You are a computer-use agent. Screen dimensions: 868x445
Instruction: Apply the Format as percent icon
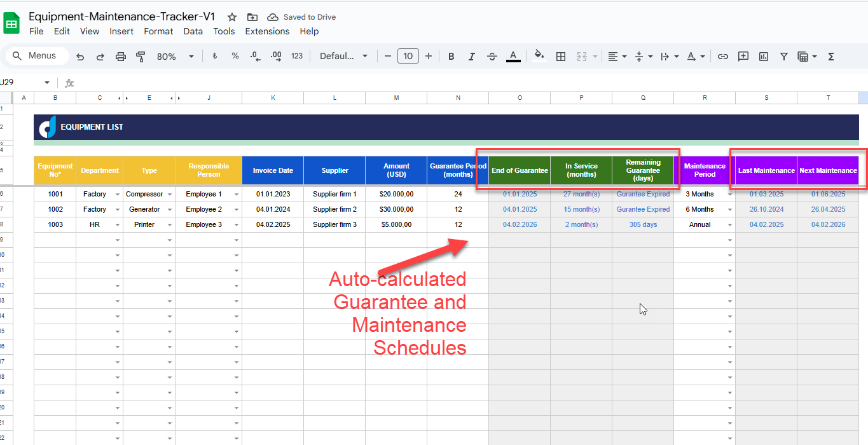pos(235,56)
